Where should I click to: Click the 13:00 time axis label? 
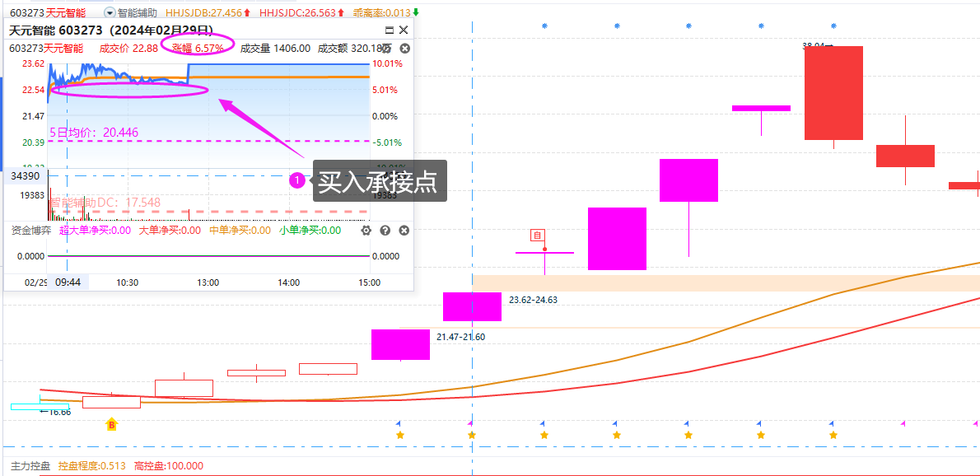(208, 282)
